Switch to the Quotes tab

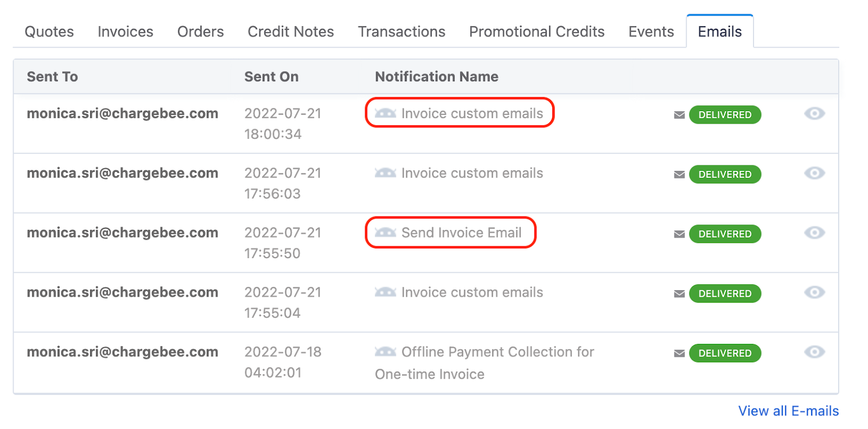pos(49,32)
